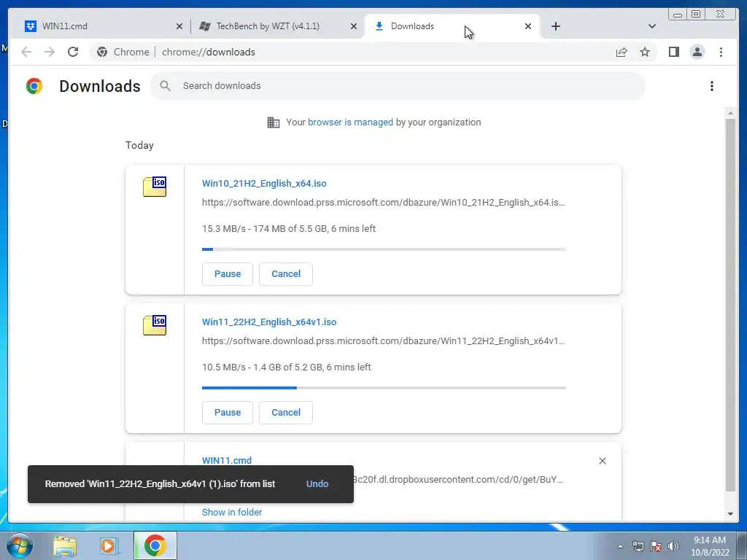
Task: Open the tab search dropdown arrow
Action: pos(651,26)
